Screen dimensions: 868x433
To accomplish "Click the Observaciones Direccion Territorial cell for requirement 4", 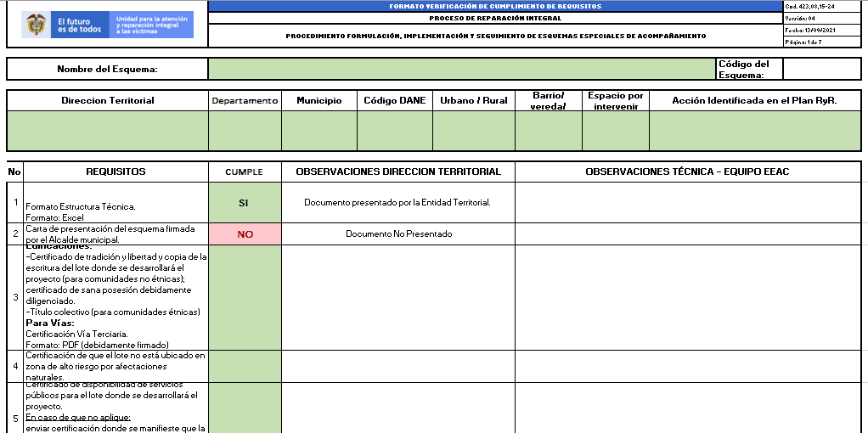I will coord(398,365).
